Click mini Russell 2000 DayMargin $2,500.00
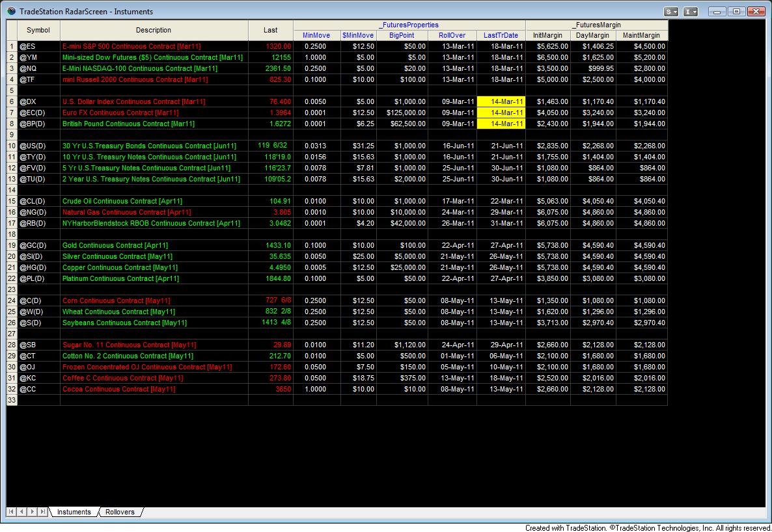772x532 pixels. click(593, 80)
